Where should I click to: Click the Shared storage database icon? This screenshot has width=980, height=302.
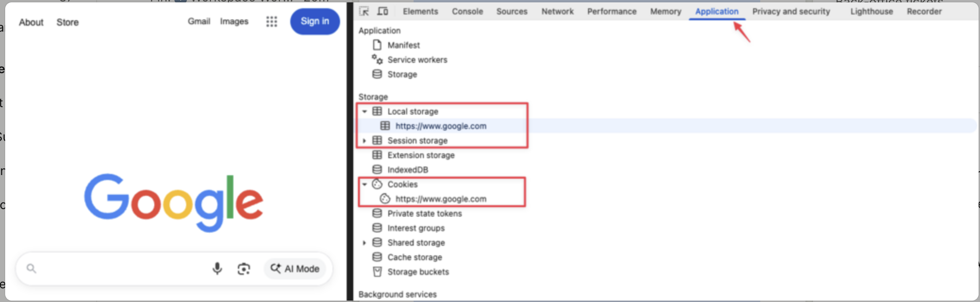[377, 243]
